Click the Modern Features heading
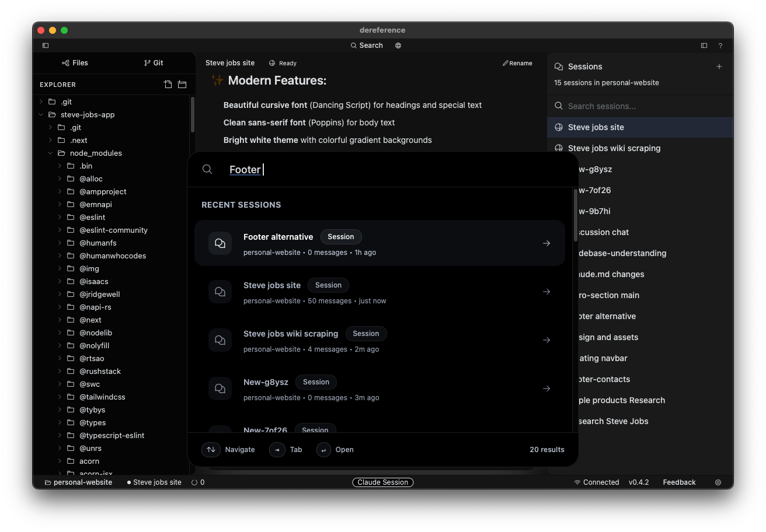This screenshot has width=766, height=532. click(x=277, y=80)
